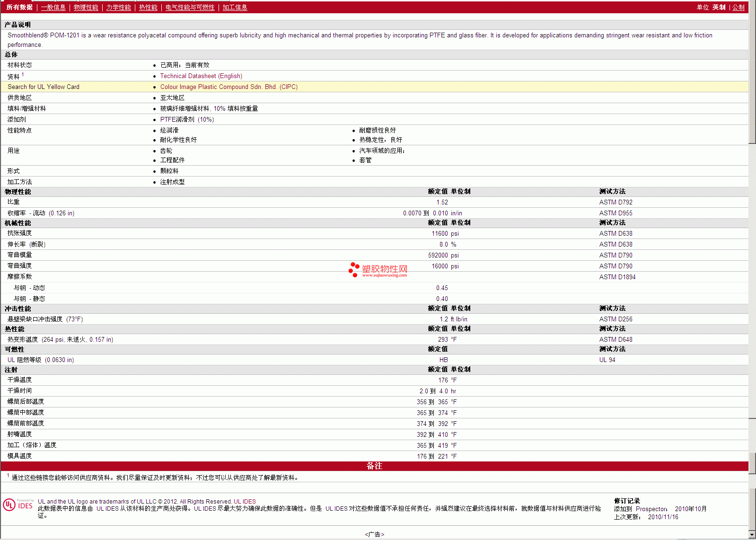The height and width of the screenshot is (540, 756).
Task: Jump to 力学性能 section
Action: (x=118, y=8)
